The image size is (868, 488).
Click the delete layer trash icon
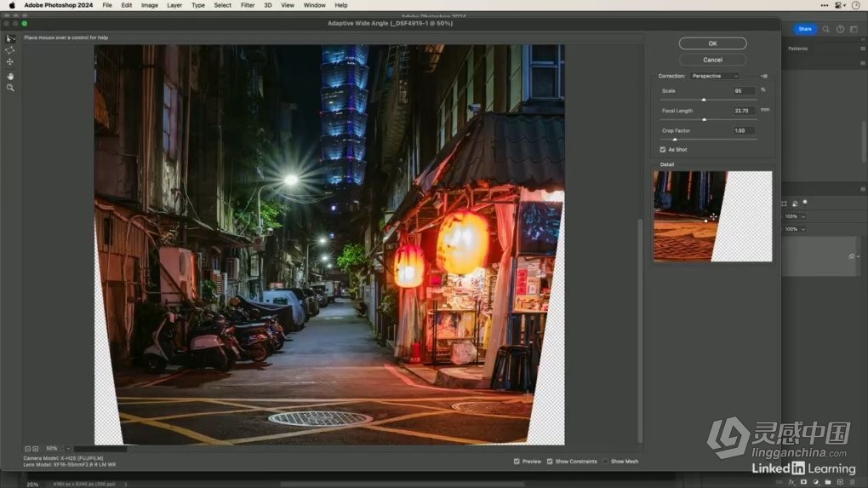pyautogui.click(x=853, y=482)
